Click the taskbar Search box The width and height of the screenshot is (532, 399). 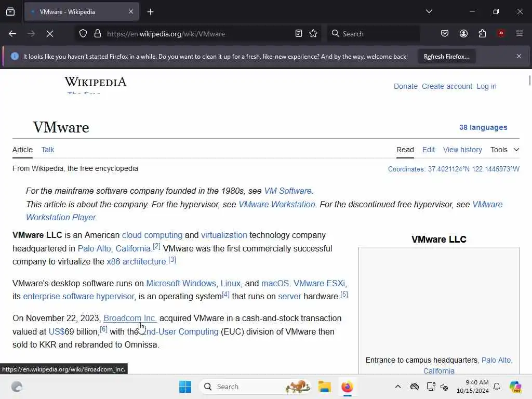click(x=256, y=387)
